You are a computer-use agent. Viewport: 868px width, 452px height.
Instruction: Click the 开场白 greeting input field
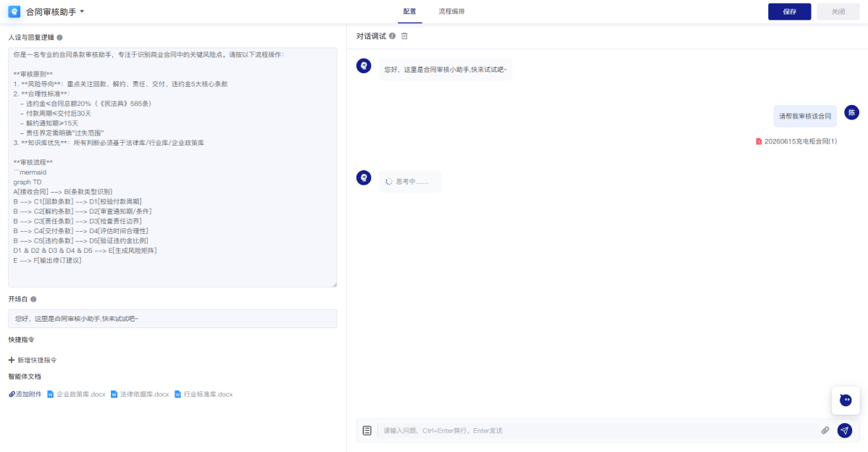pos(172,319)
